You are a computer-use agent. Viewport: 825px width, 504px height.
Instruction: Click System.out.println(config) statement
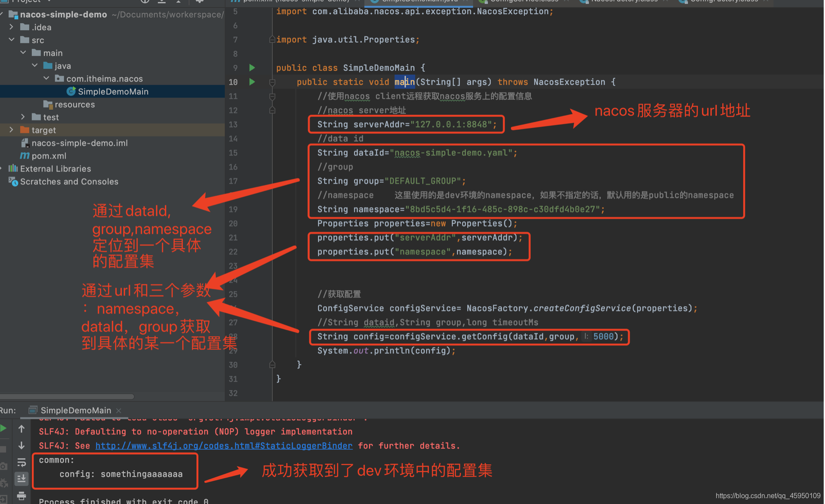click(x=386, y=350)
